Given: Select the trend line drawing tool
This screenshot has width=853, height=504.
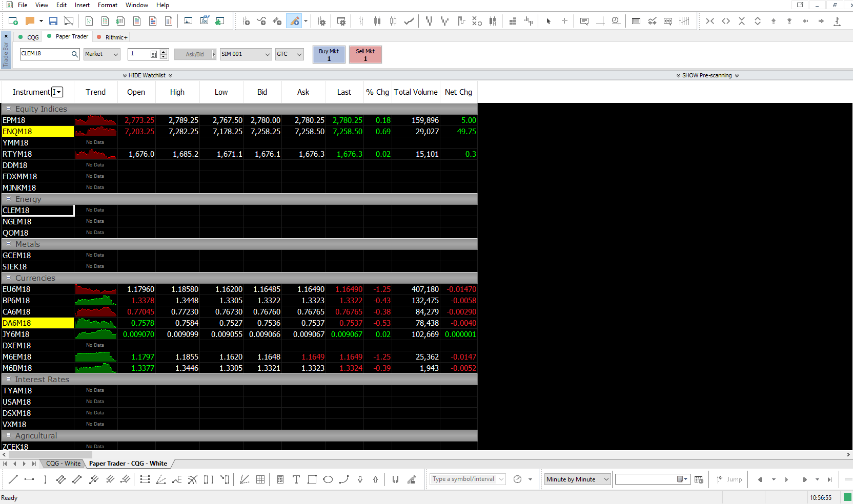Looking at the screenshot, I should click(x=13, y=479).
